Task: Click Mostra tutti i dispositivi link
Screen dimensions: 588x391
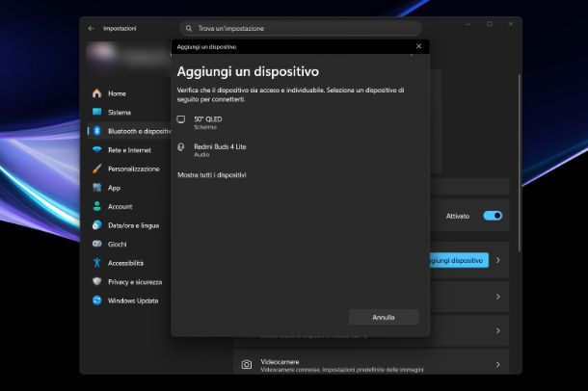Action: click(212, 175)
